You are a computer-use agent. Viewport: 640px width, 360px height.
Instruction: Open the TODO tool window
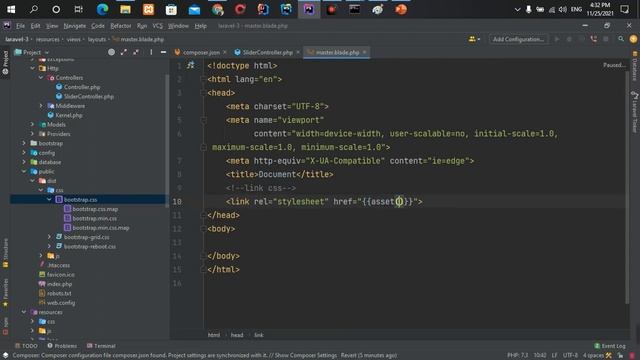[26, 346]
